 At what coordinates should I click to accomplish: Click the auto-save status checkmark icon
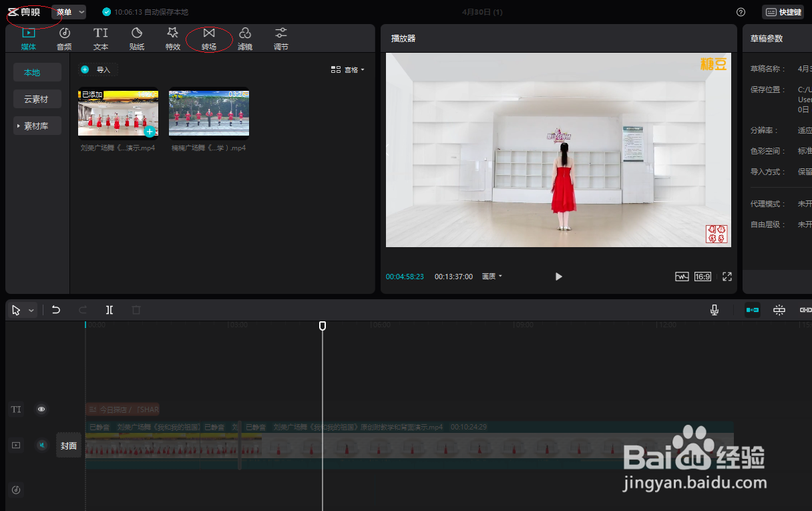click(x=106, y=12)
